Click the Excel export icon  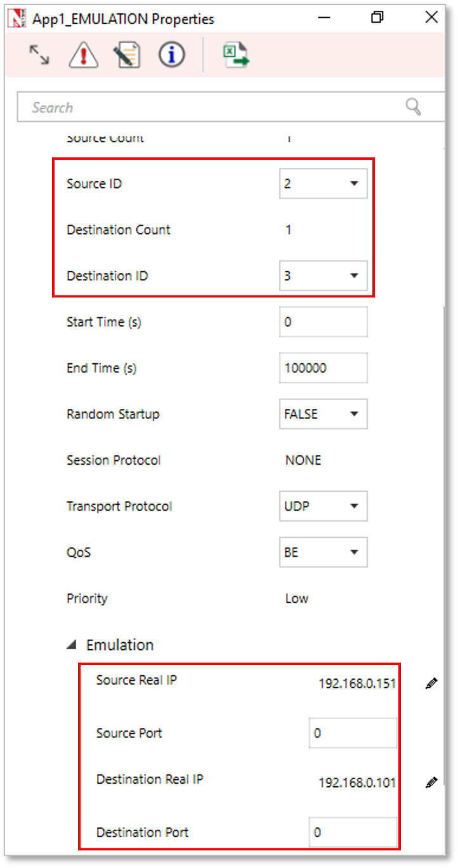236,55
